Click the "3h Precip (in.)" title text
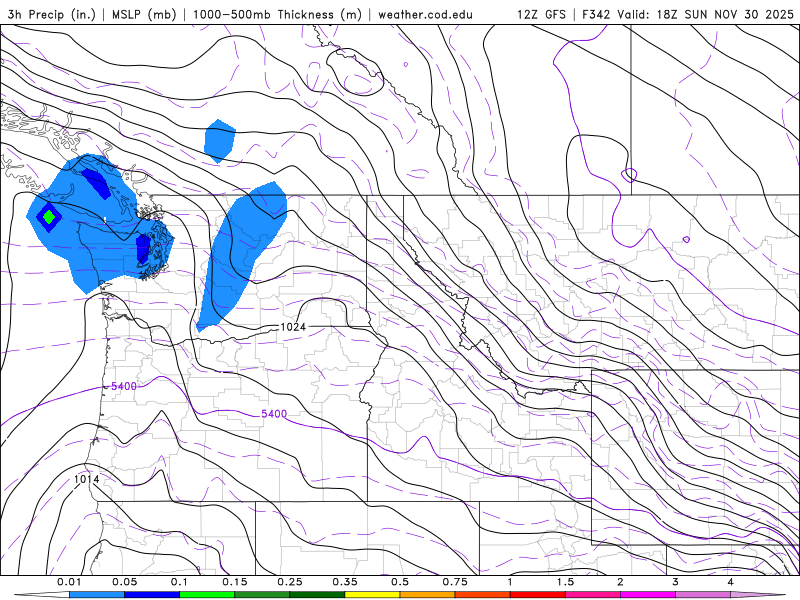This screenshot has height=600, width=800. click(52, 14)
